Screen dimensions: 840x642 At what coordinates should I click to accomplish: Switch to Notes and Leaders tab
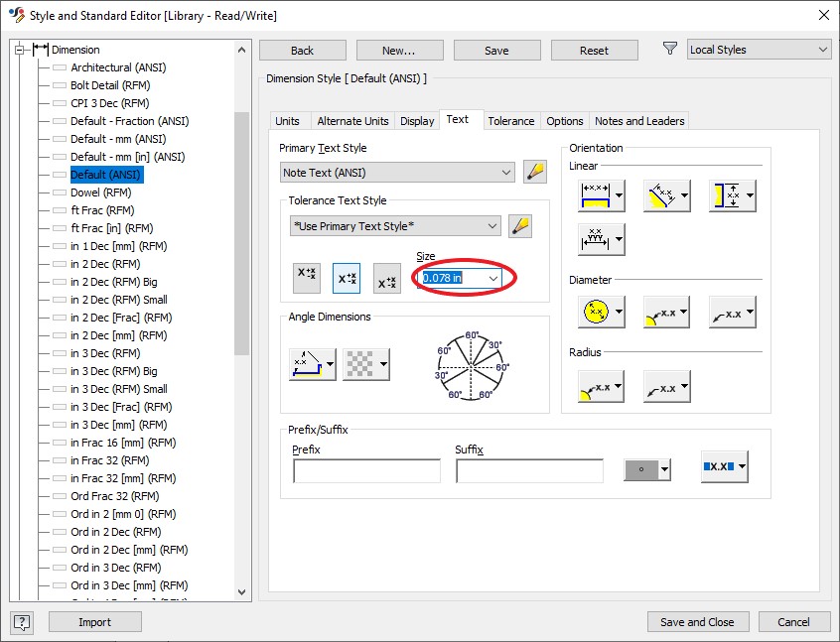click(x=639, y=121)
